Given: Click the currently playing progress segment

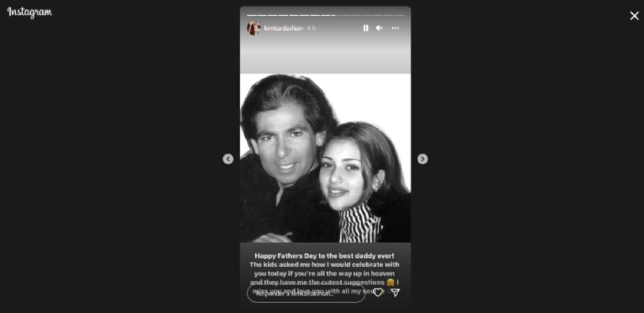Looking at the screenshot, I should (336, 15).
